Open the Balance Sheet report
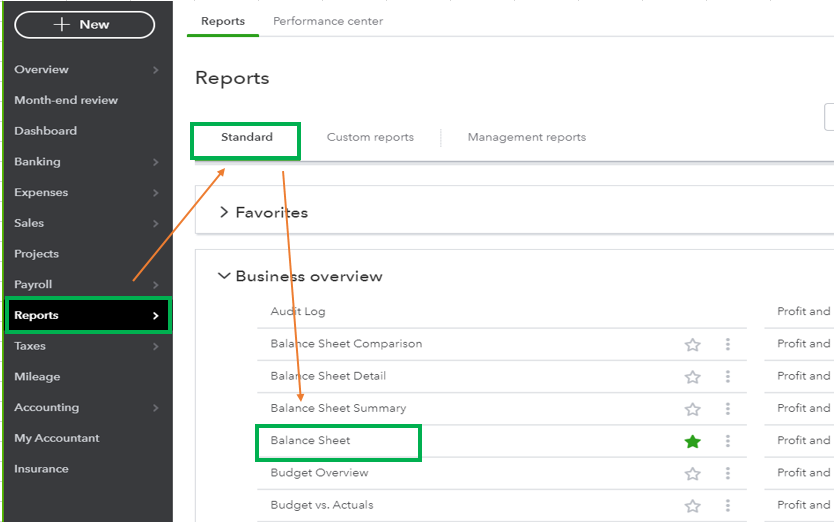 pos(310,441)
